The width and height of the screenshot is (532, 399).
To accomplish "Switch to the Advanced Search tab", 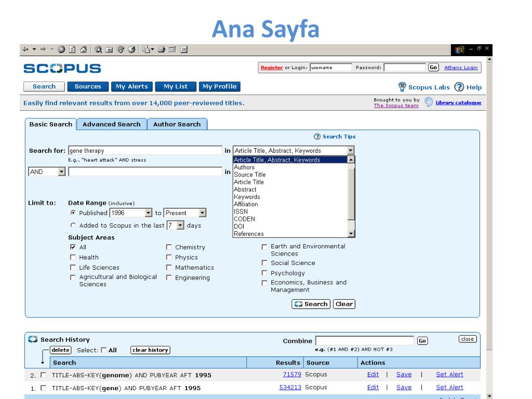I will pyautogui.click(x=112, y=124).
